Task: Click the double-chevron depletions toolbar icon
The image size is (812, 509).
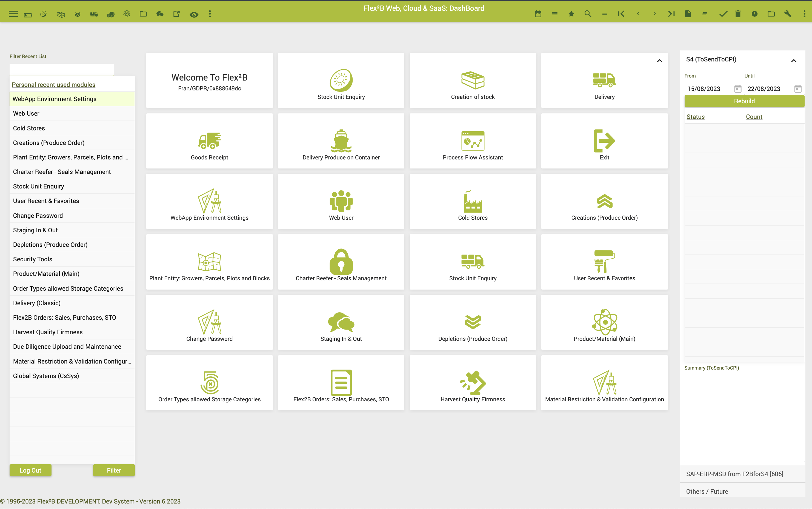Action: (x=78, y=14)
